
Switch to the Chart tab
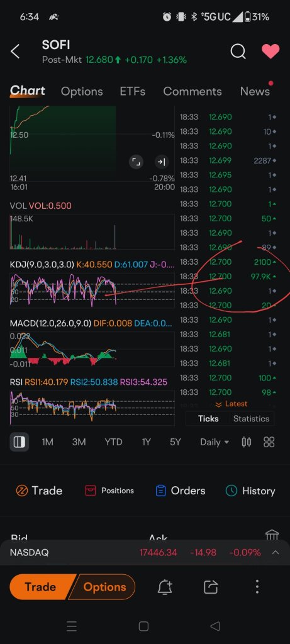tap(28, 91)
